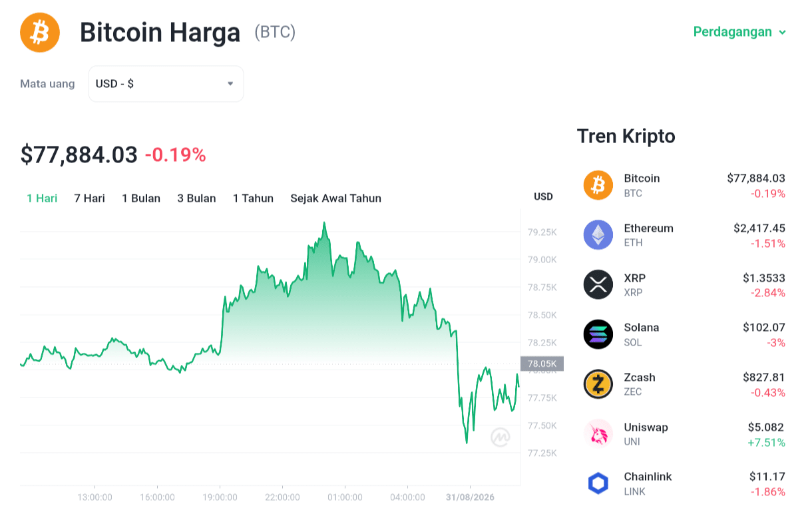The image size is (812, 516).
Task: Click the XRP icon in trending list
Action: [x=598, y=284]
